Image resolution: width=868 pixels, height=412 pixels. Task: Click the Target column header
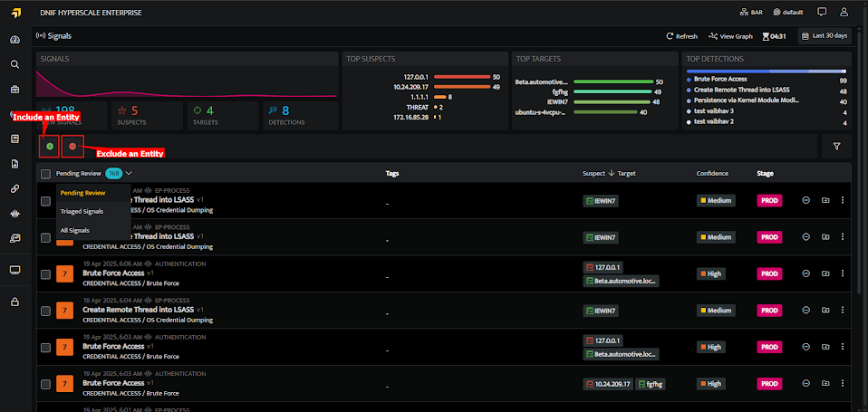[x=627, y=173]
